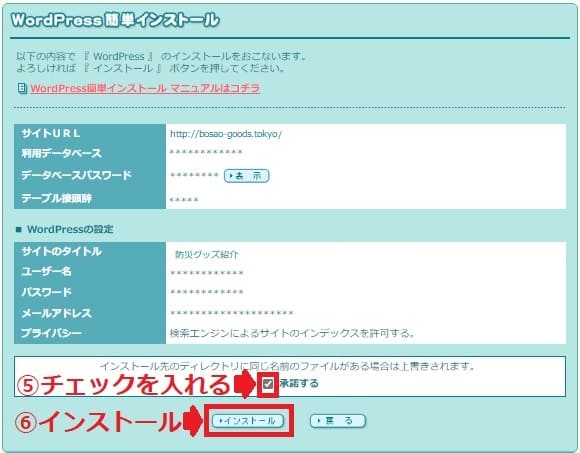Click the メールアドレス masked value

coord(232,314)
